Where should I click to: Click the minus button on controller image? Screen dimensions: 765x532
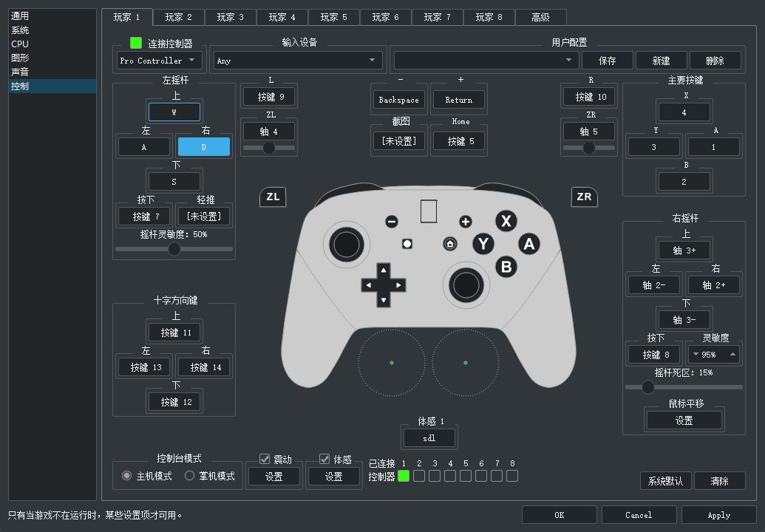tap(392, 222)
